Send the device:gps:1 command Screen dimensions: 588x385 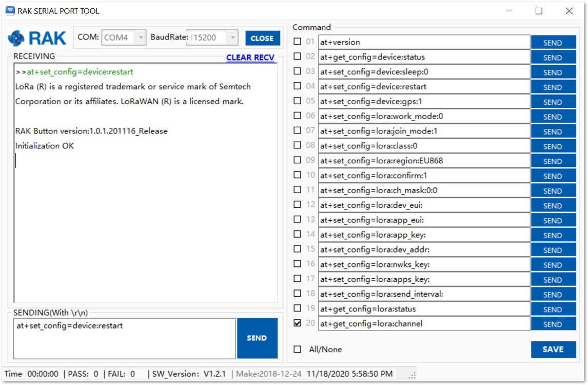[x=553, y=102]
